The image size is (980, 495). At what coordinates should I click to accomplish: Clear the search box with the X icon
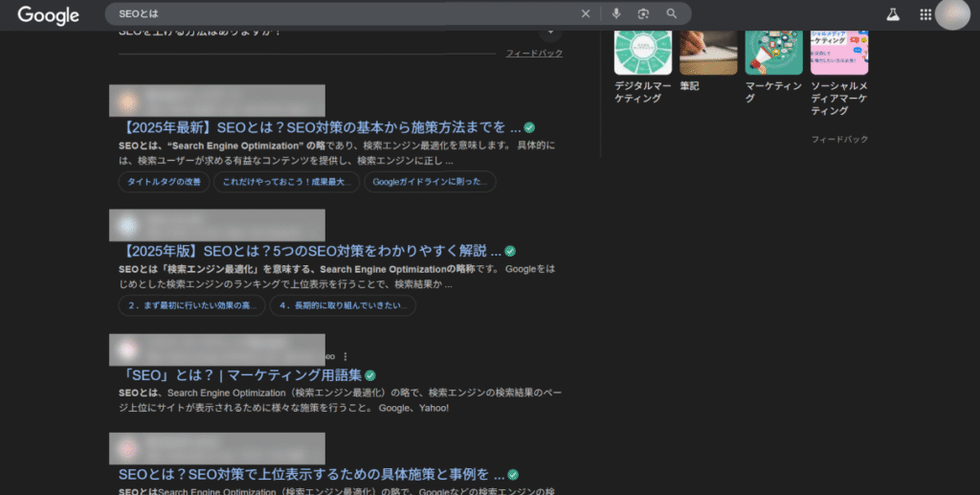(x=586, y=13)
